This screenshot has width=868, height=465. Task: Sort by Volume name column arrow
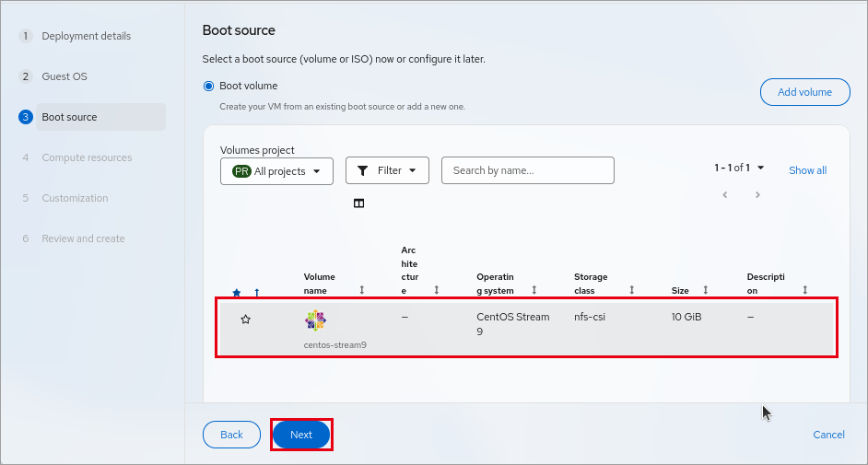point(362,290)
